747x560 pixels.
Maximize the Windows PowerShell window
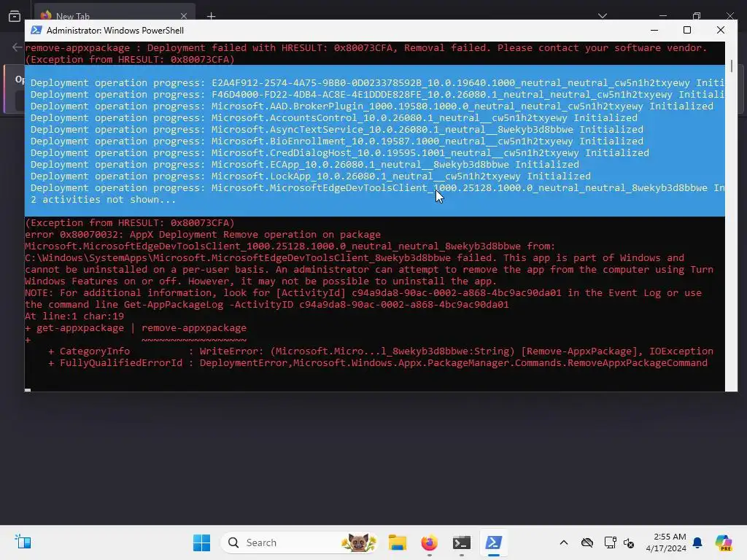687,30
